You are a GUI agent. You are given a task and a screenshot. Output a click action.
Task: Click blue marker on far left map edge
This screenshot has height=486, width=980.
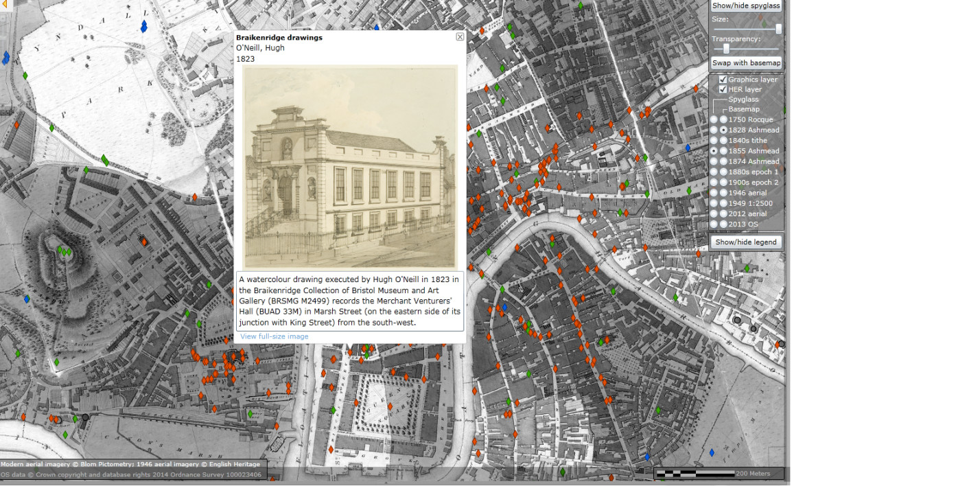point(5,58)
